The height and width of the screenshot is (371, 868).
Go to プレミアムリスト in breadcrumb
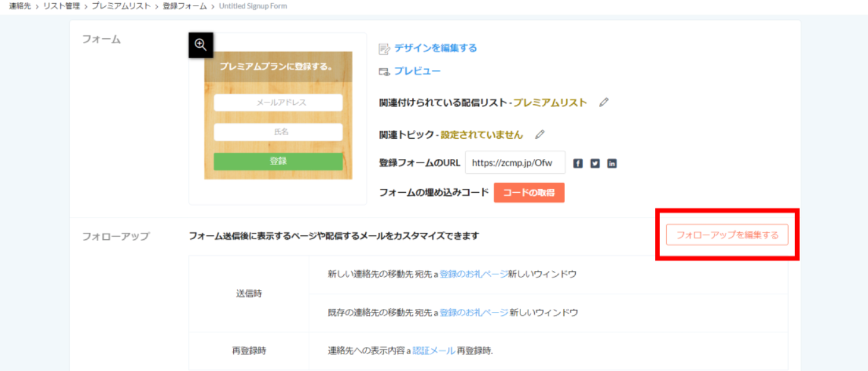coord(121,6)
